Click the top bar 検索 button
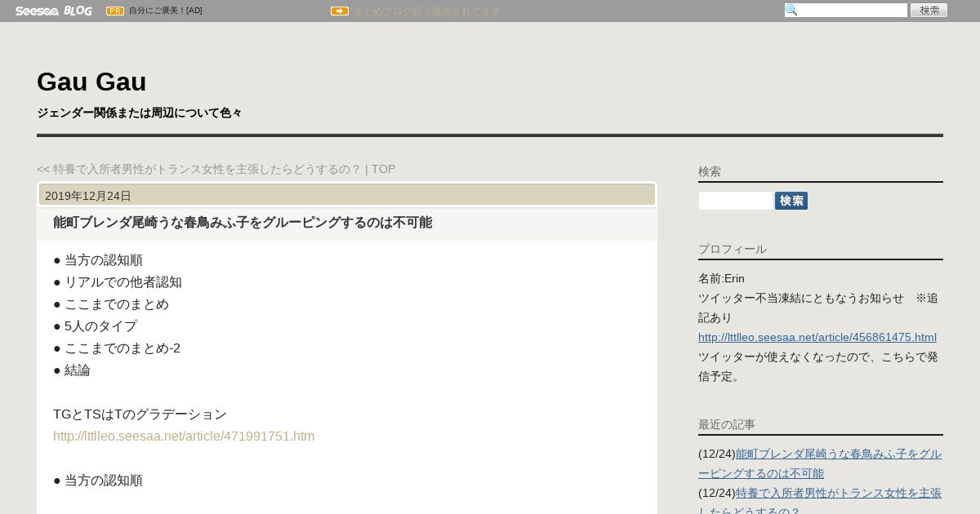This screenshot has width=980, height=514. 929,11
